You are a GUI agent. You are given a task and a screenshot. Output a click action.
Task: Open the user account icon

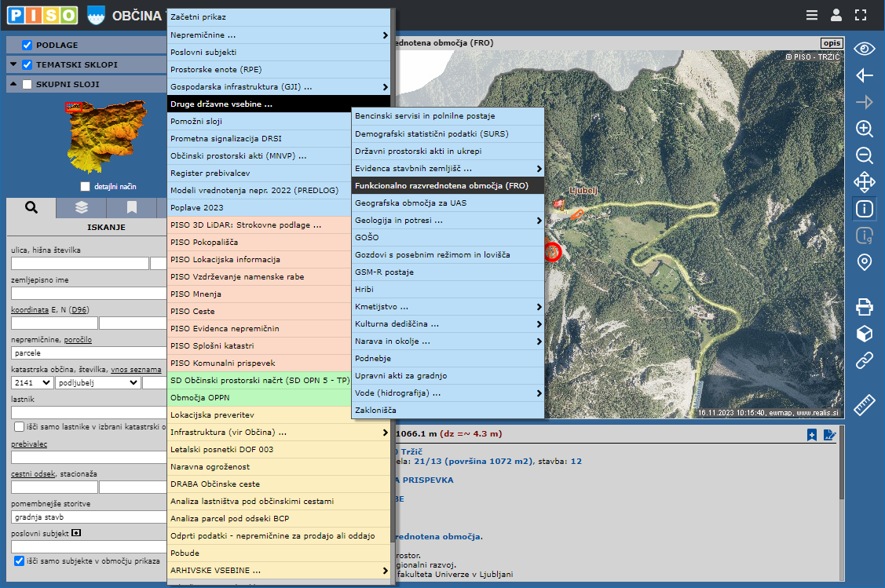pos(836,15)
